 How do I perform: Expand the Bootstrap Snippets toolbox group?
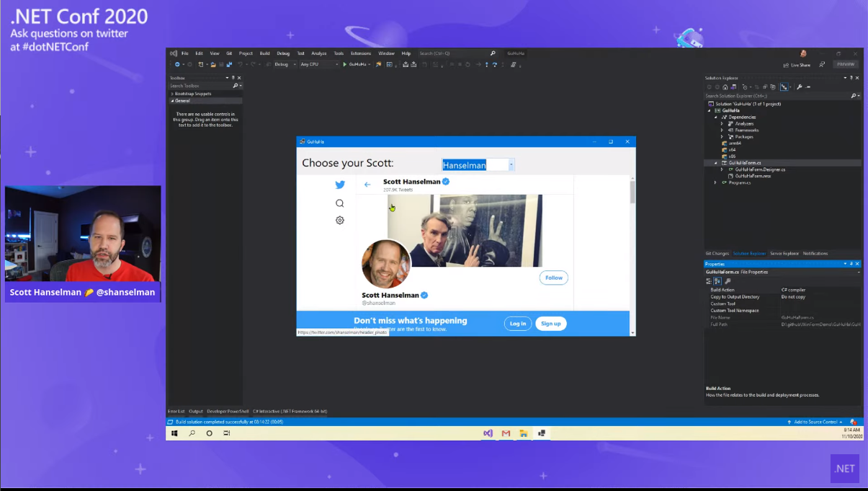pyautogui.click(x=172, y=94)
